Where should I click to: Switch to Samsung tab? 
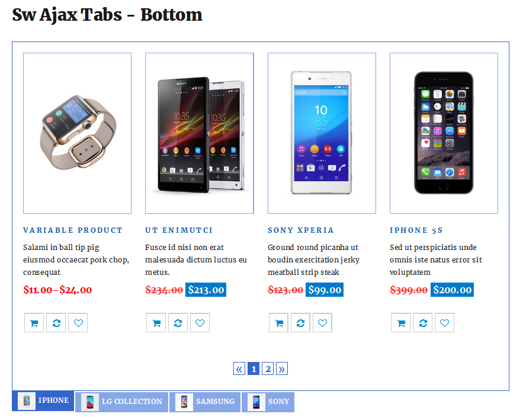click(205, 402)
